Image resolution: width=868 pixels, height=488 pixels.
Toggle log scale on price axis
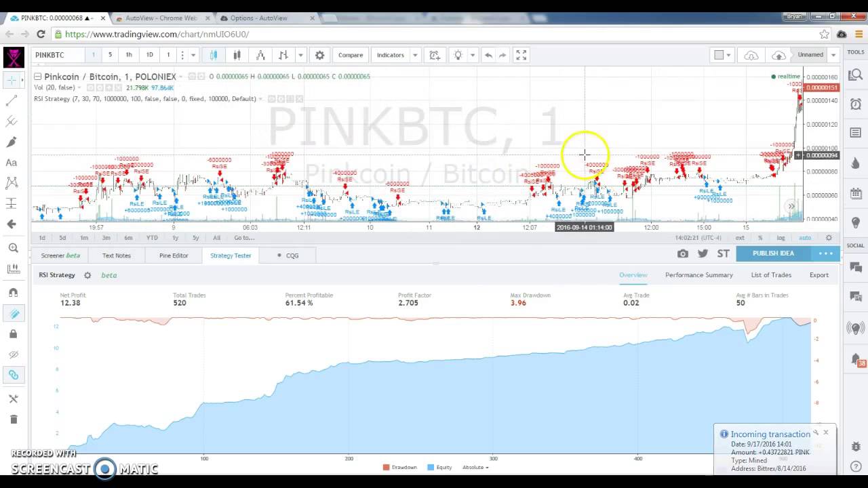[x=781, y=238]
